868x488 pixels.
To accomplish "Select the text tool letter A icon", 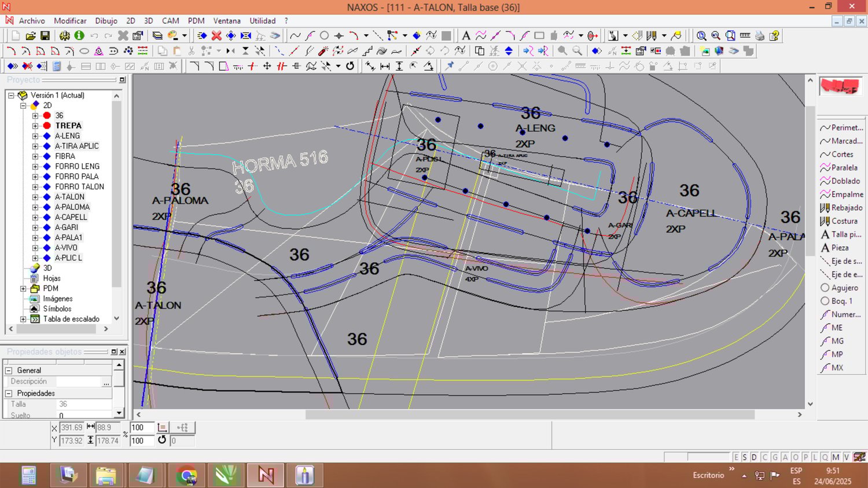I will 466,36.
